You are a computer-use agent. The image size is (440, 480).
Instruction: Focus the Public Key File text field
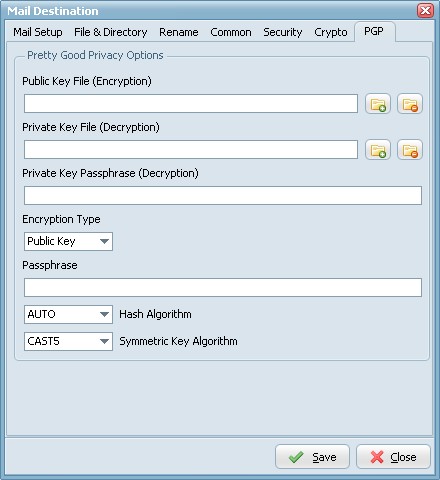click(x=191, y=104)
